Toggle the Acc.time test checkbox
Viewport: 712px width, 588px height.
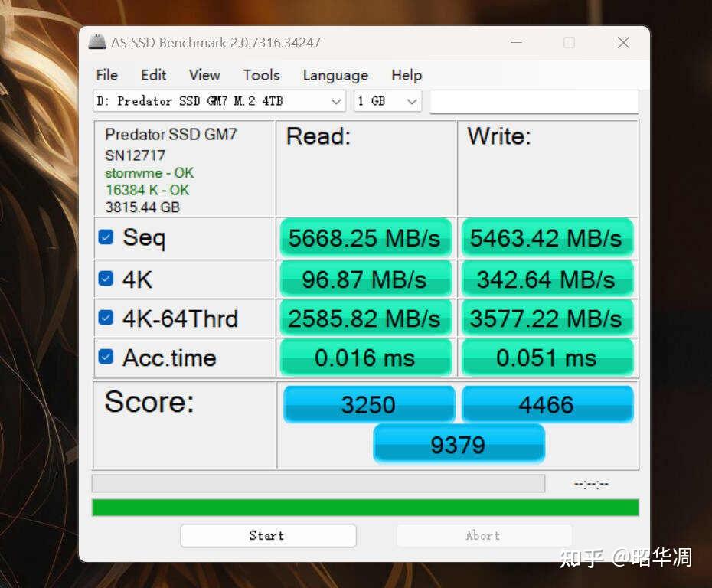point(106,357)
